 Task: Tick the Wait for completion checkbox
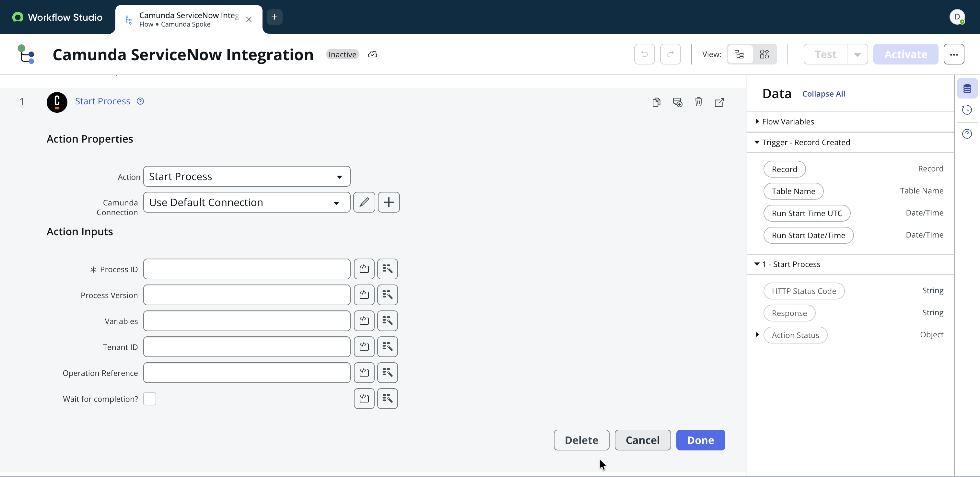pos(149,399)
